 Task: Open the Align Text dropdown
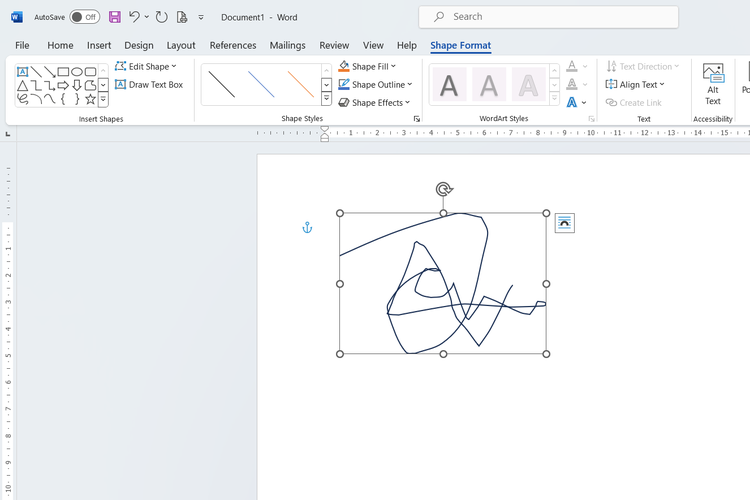635,85
